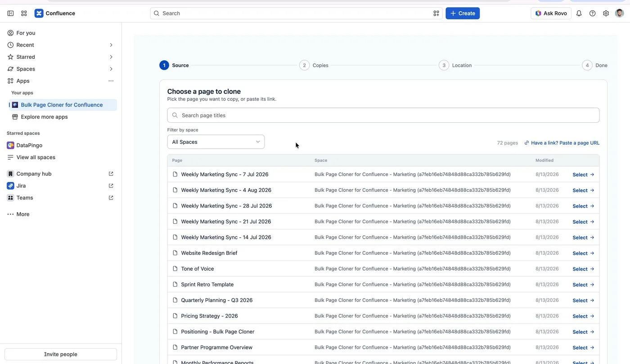Click the page icon beside Quarterly Planning - Q3 2026
Screen dimensions: 630x364
[x=175, y=300]
